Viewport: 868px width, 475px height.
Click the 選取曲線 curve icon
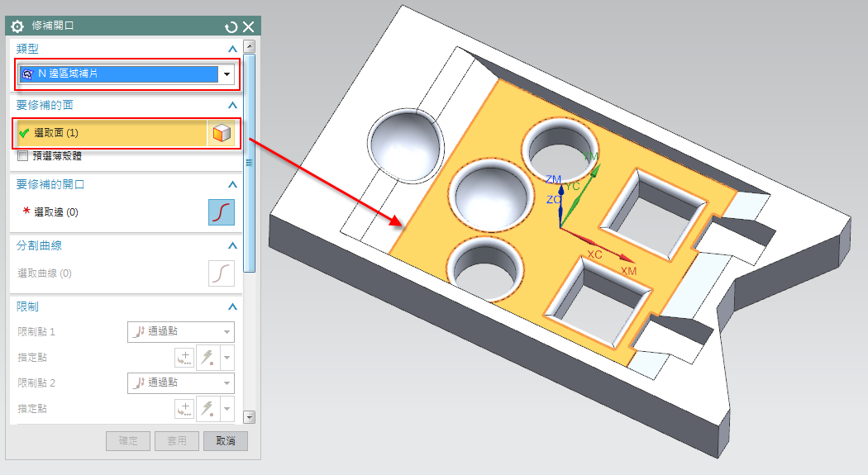[x=222, y=273]
